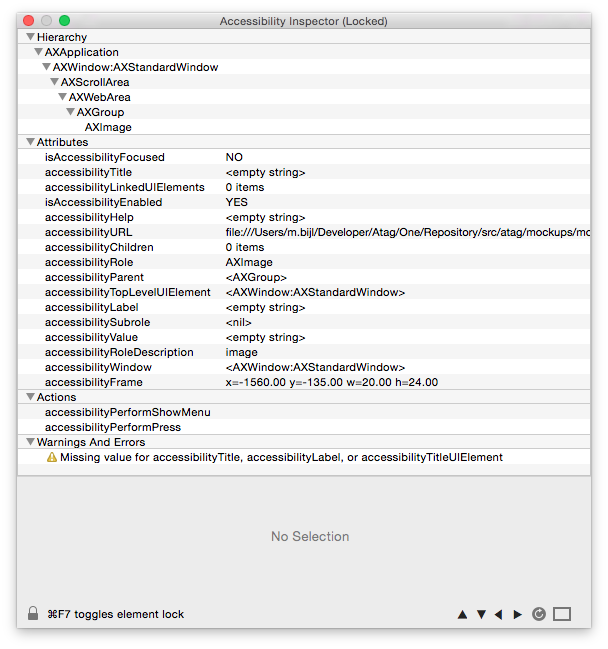Collapse the Attributes section

(28, 142)
